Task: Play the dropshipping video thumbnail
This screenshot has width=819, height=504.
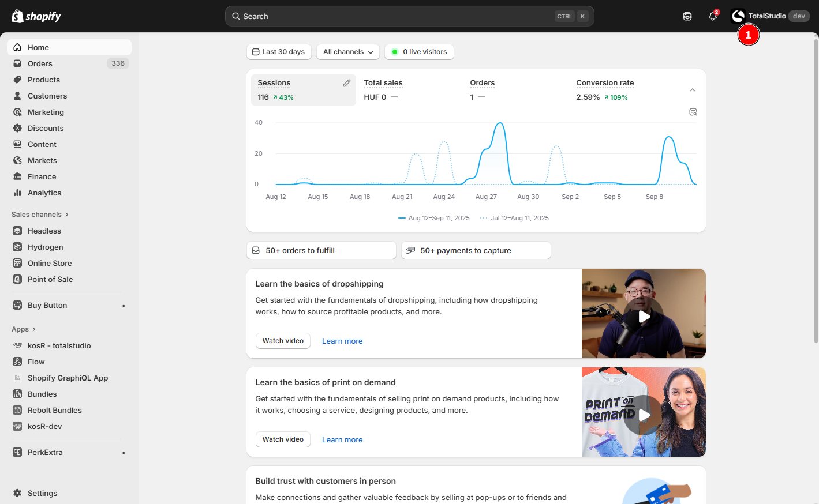Action: (x=644, y=316)
